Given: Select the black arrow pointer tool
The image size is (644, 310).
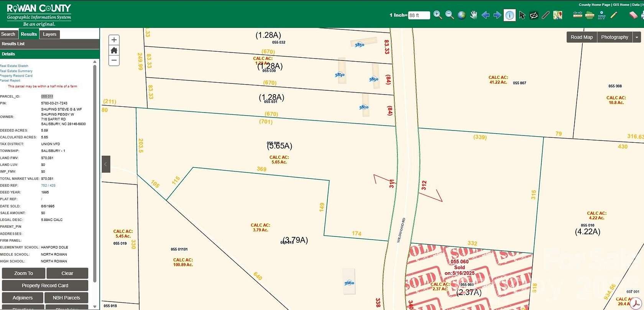Looking at the screenshot, I should [x=522, y=15].
